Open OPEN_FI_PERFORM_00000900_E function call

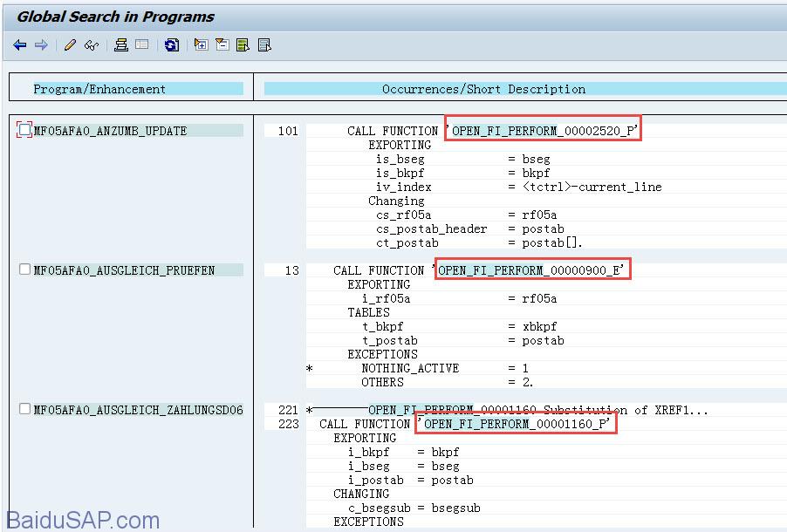[530, 270]
